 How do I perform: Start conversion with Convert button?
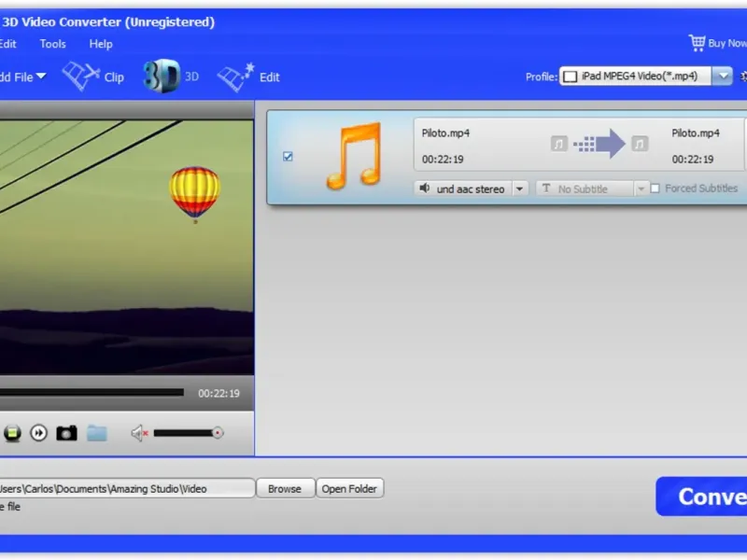[701, 497]
